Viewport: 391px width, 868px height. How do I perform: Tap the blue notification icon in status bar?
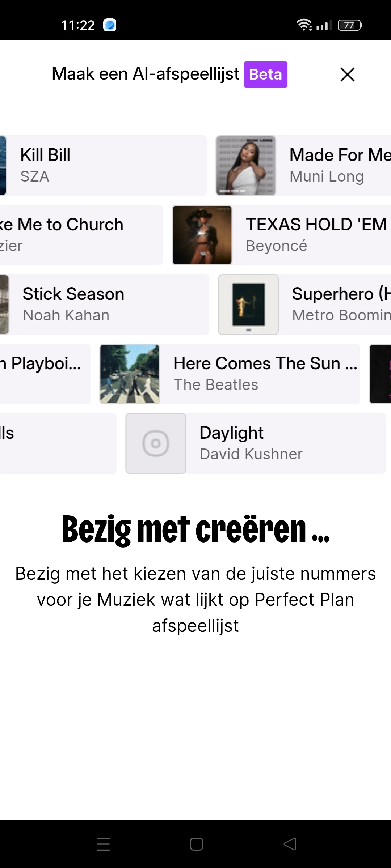[110, 25]
